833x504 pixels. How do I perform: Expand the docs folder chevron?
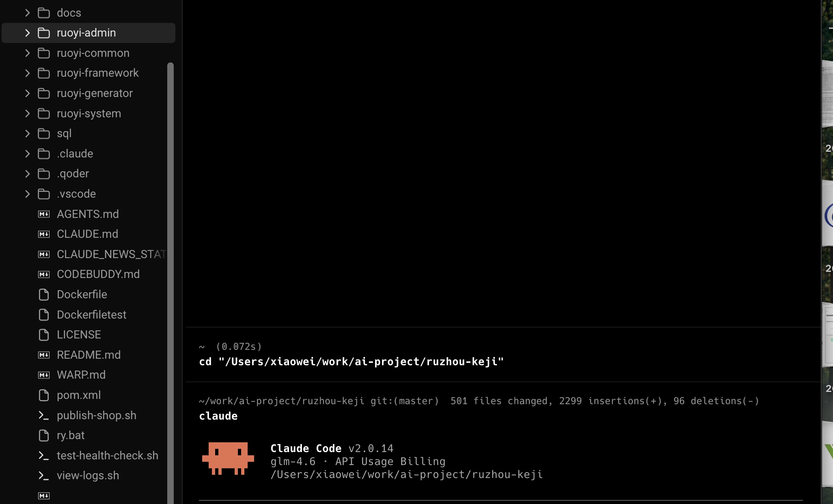(x=27, y=13)
